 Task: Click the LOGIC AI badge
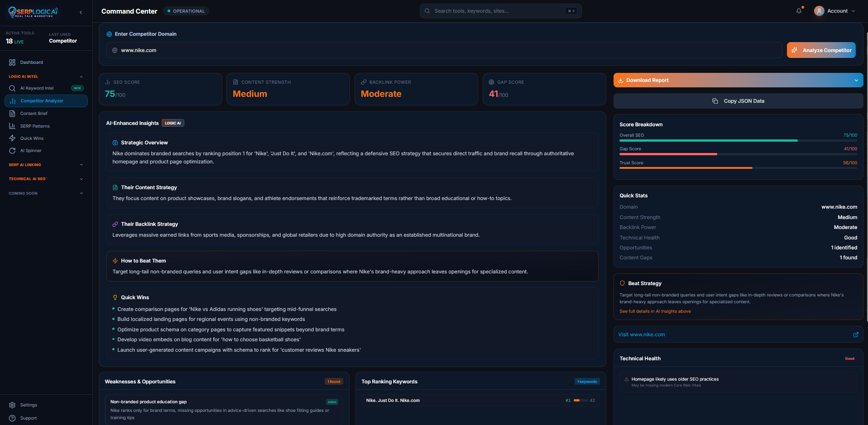coord(173,123)
